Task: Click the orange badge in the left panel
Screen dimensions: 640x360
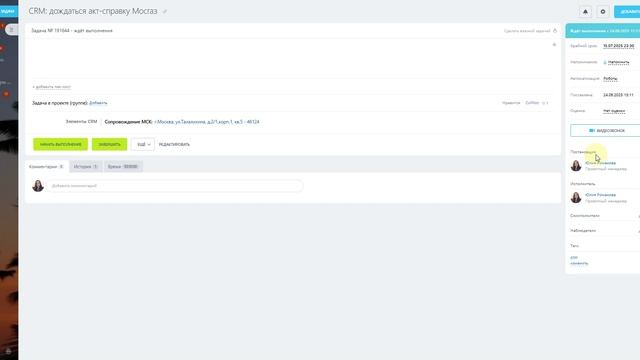Action: tap(6, 94)
